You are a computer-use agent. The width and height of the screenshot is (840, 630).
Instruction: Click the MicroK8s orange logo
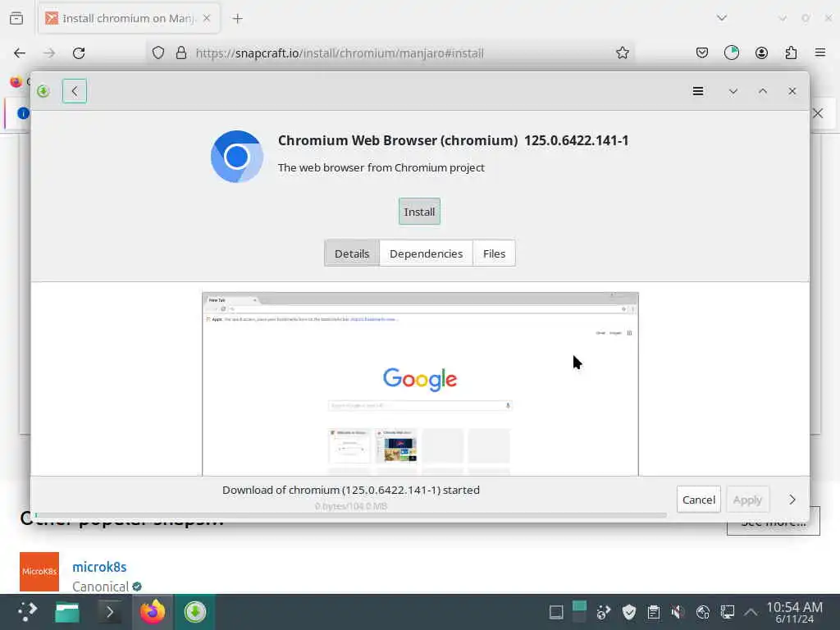39,572
